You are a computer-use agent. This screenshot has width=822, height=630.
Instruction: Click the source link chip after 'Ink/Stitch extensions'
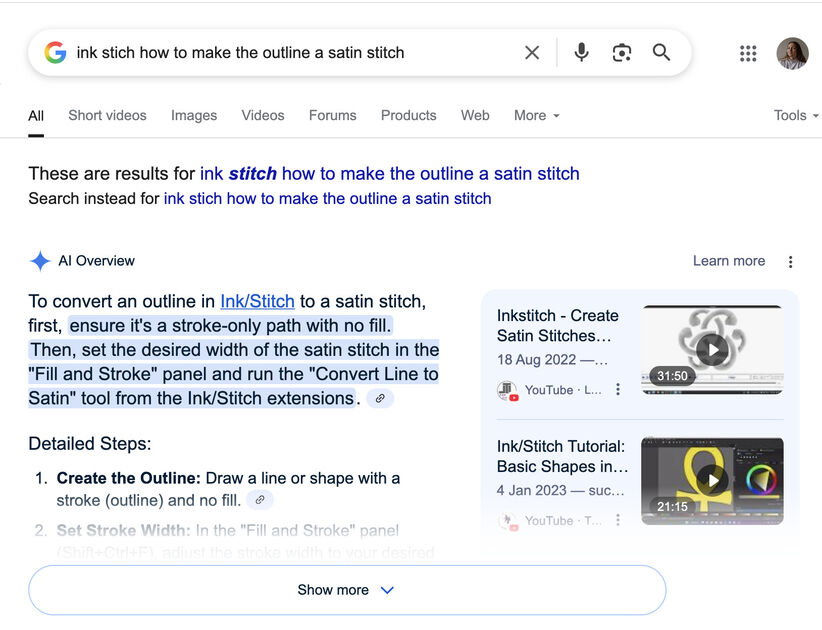(380, 398)
